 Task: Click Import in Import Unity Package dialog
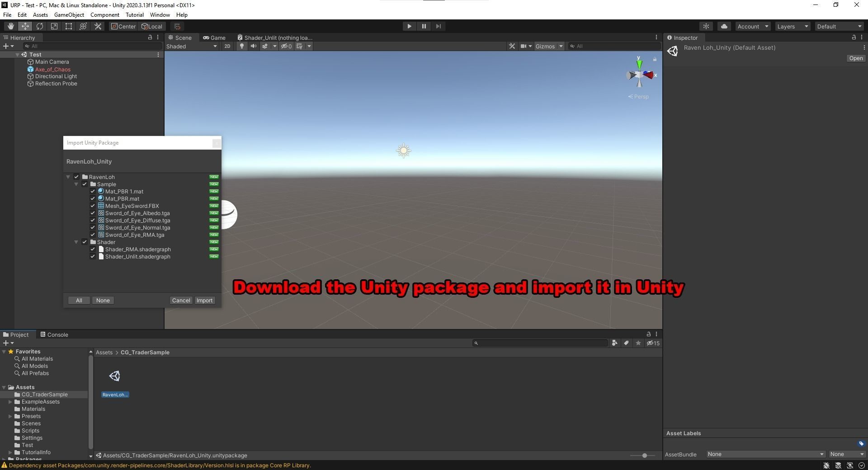(x=204, y=301)
